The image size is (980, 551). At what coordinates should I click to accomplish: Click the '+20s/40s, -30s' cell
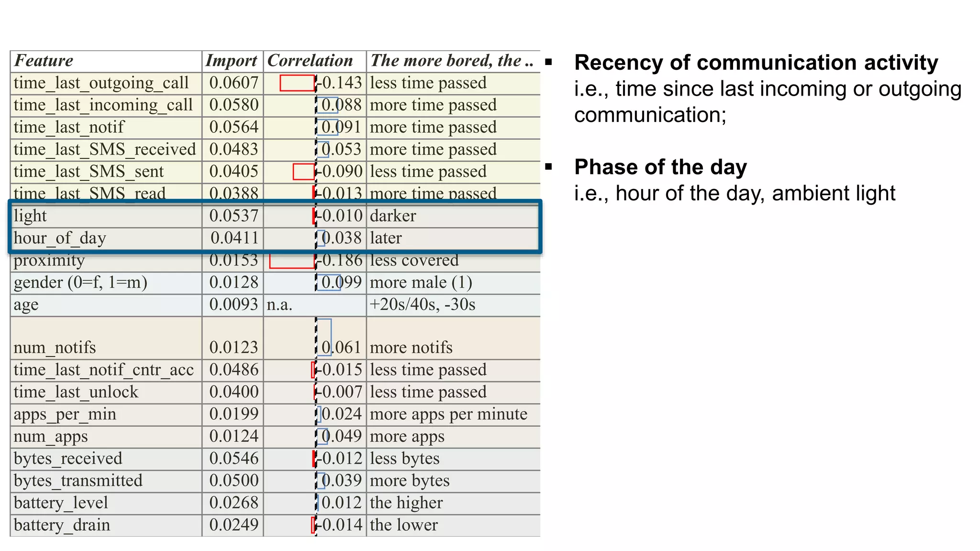[x=453, y=305]
